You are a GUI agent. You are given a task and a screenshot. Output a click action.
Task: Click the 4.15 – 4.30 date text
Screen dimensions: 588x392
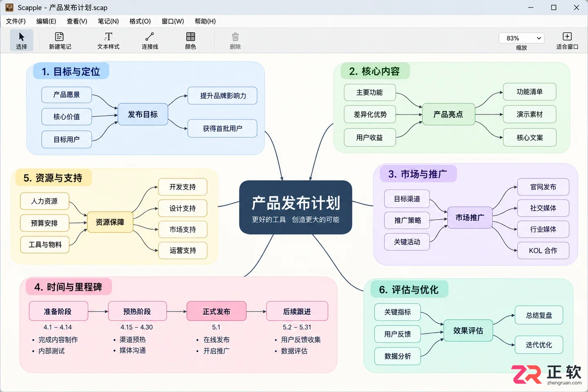[136, 327]
